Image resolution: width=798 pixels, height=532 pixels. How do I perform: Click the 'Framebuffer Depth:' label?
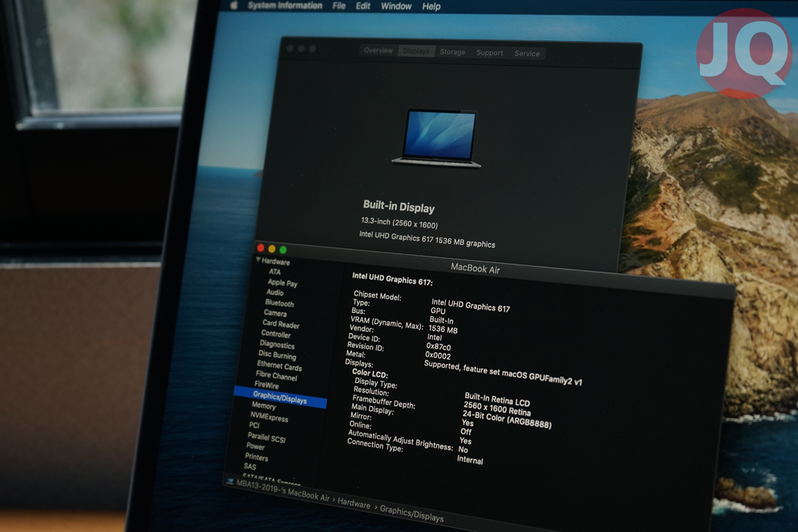coord(384,402)
